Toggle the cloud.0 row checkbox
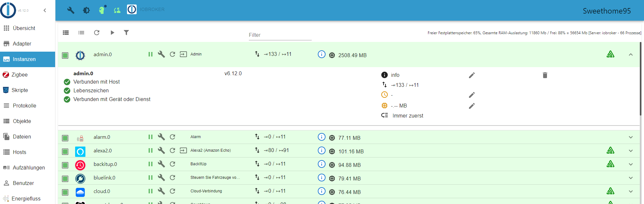The image size is (644, 204). [x=65, y=192]
